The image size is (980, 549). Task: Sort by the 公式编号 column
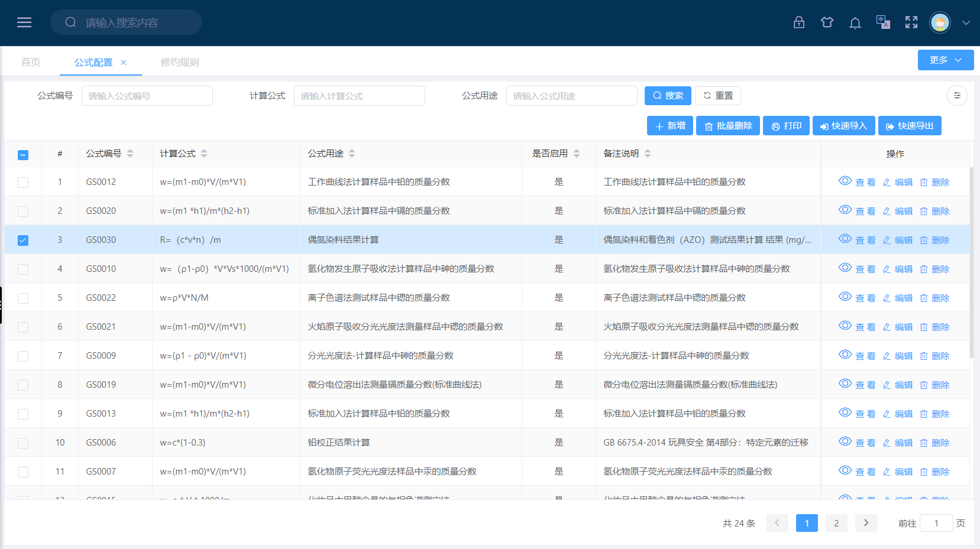click(x=130, y=154)
